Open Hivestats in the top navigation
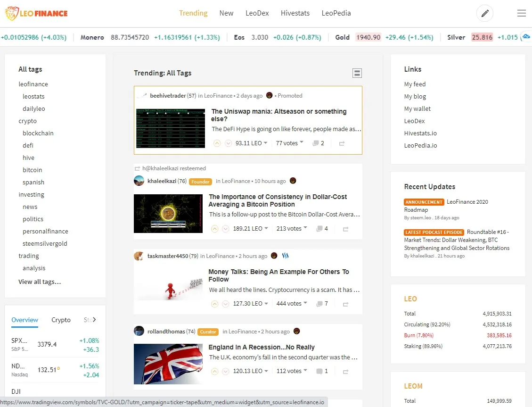This screenshot has height=407, width=532. click(295, 13)
